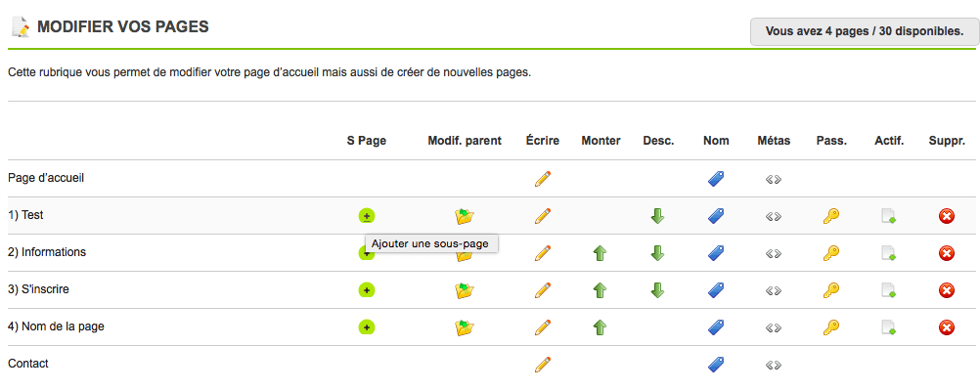
Task: Click the pencil icon for Page d'accueil
Action: (543, 179)
